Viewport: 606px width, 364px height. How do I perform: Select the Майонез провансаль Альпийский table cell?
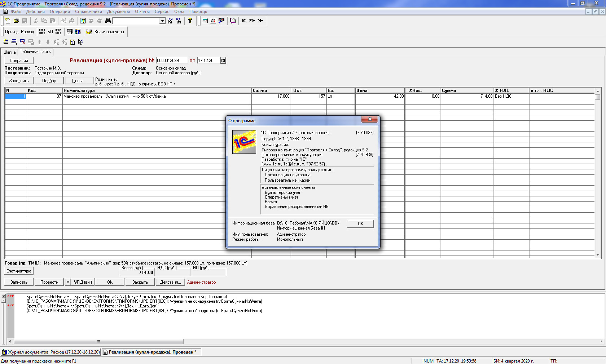point(157,96)
